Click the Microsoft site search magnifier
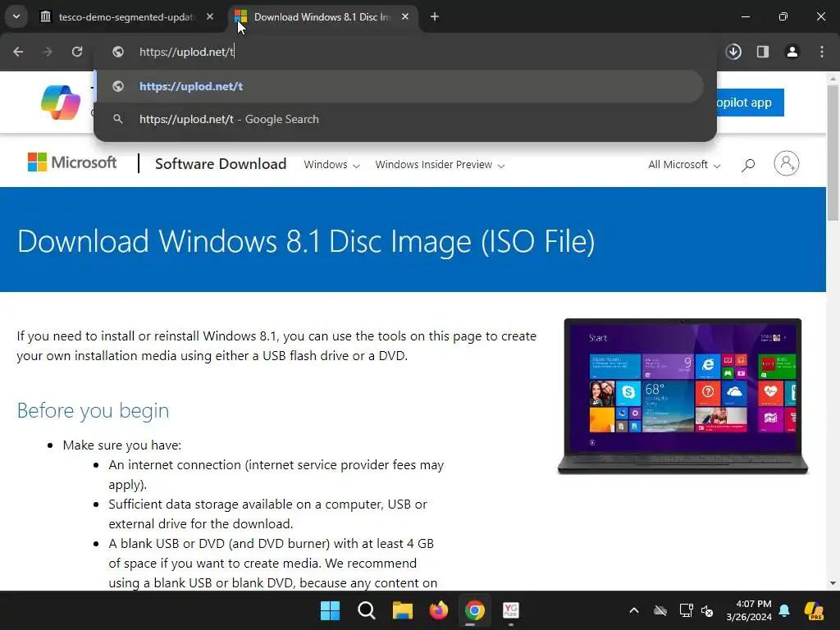 pos(748,165)
